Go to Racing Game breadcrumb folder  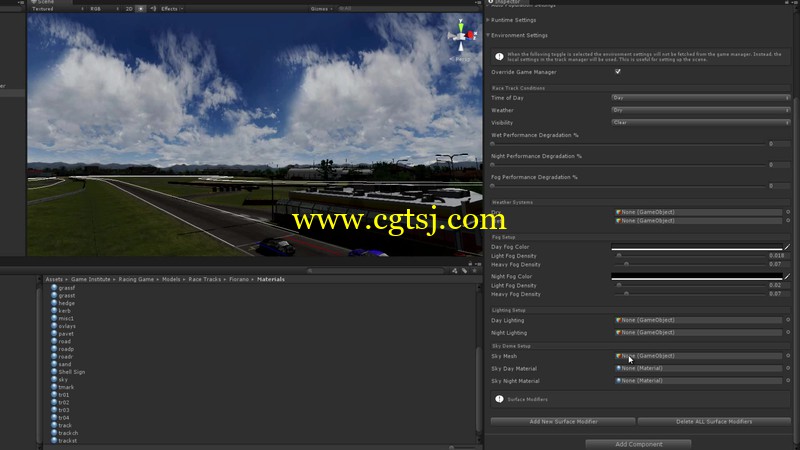coord(136,279)
